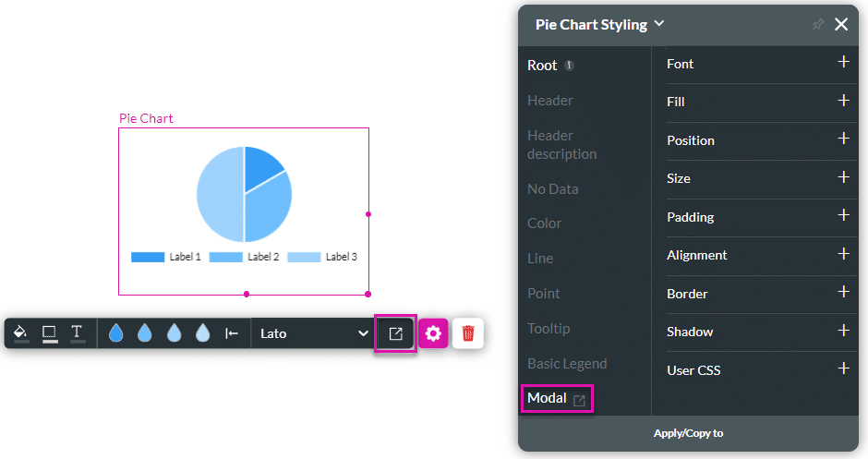Delete the chart with trash icon
The height and width of the screenshot is (459, 868).
tap(468, 333)
